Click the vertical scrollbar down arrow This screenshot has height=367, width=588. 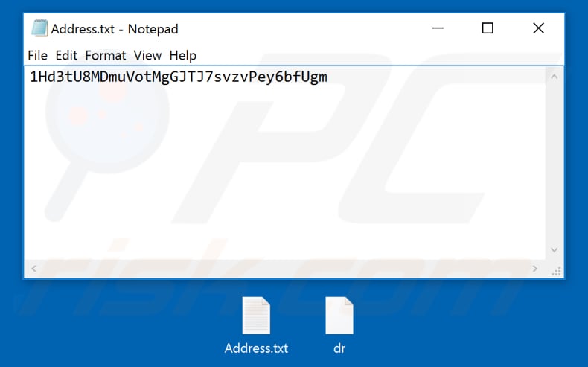[555, 249]
